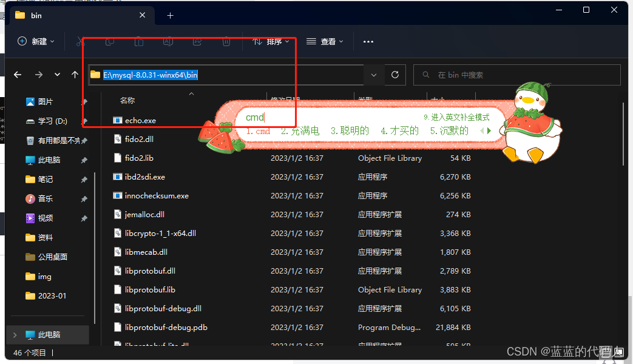
Task: Click the search bin (在 bin 中搜索) box
Action: [517, 75]
